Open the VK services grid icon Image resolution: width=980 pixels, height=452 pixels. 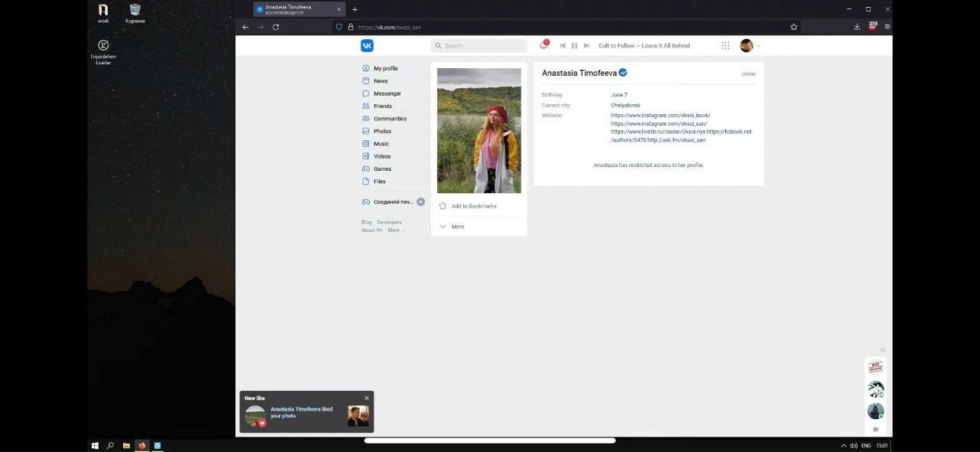726,46
